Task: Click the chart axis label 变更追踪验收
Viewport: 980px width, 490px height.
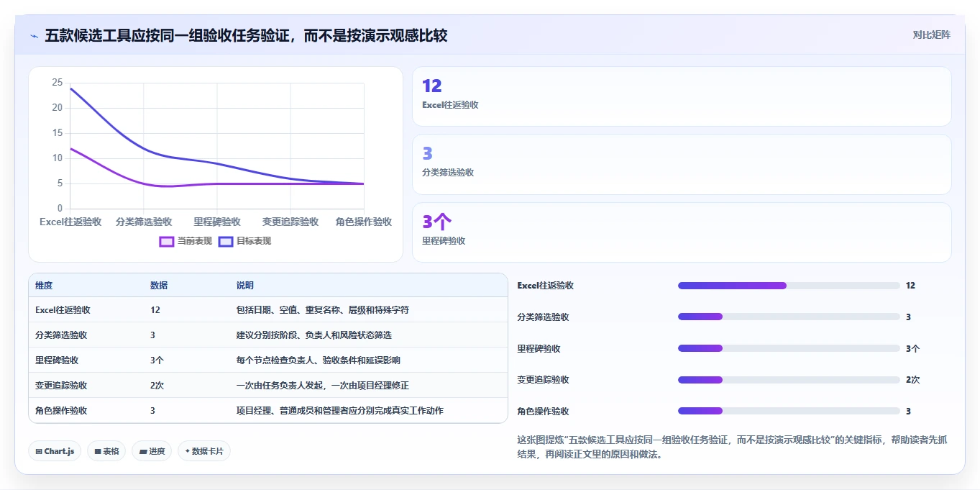Action: (x=290, y=222)
